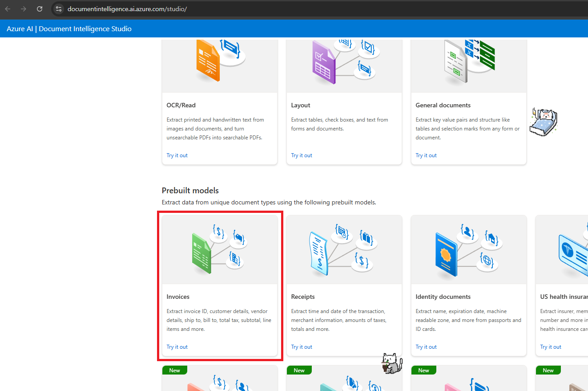588x391 pixels.
Task: Open site information icon in address bar
Action: coord(59,9)
